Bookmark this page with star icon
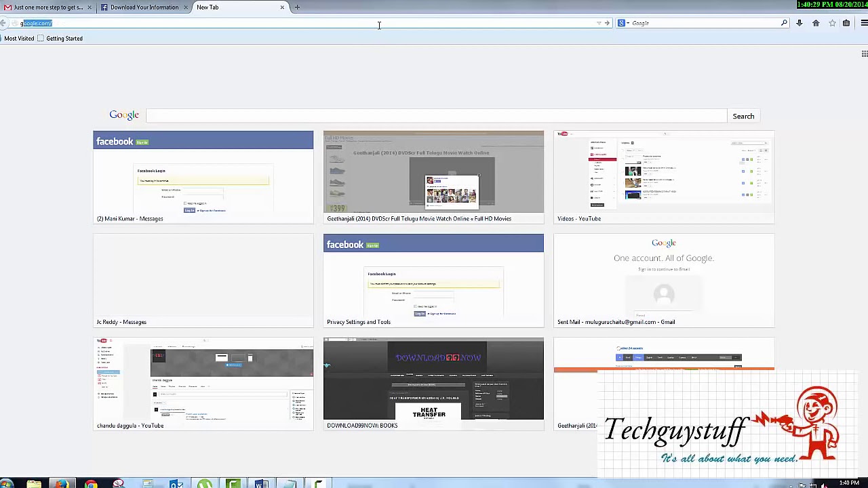 click(832, 23)
